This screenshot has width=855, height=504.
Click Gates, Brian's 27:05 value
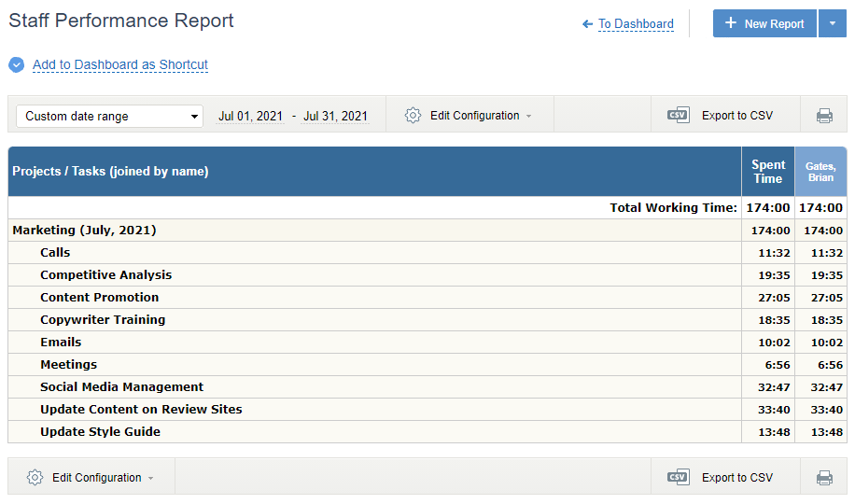pos(827,298)
